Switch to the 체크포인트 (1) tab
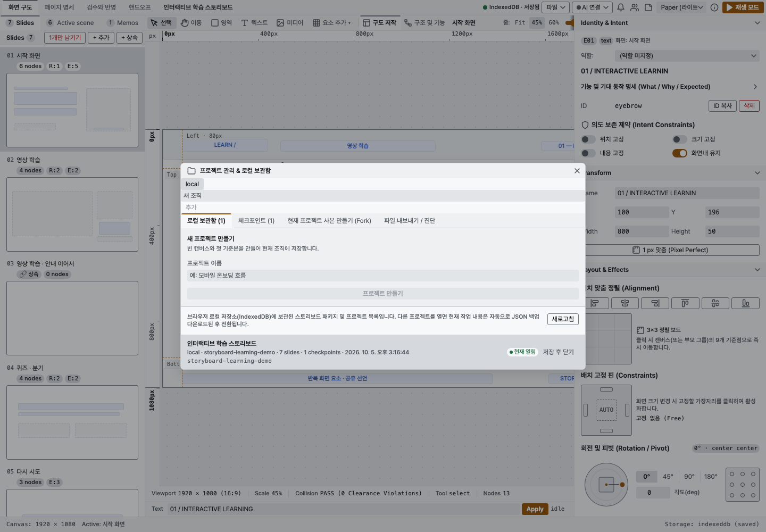 pyautogui.click(x=256, y=221)
